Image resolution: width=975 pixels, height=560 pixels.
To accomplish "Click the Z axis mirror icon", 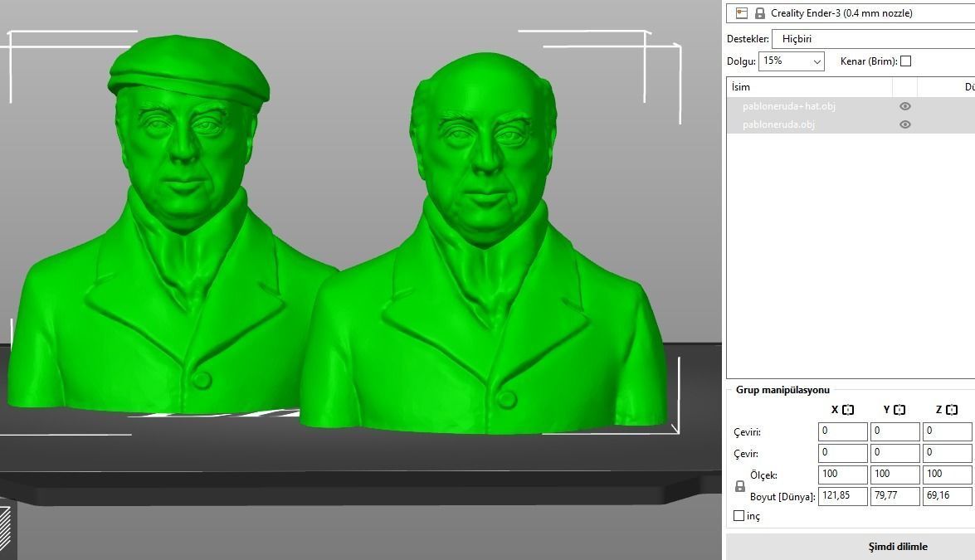I will 952,410.
